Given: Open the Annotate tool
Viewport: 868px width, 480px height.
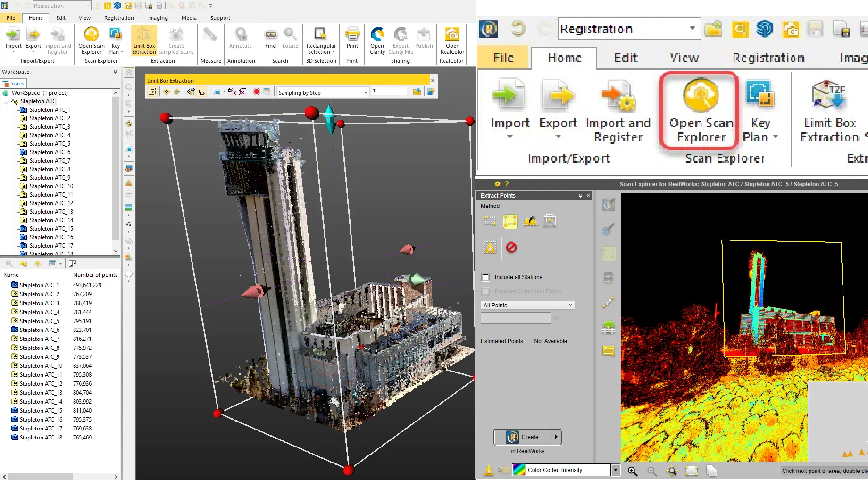Looking at the screenshot, I should tap(241, 40).
